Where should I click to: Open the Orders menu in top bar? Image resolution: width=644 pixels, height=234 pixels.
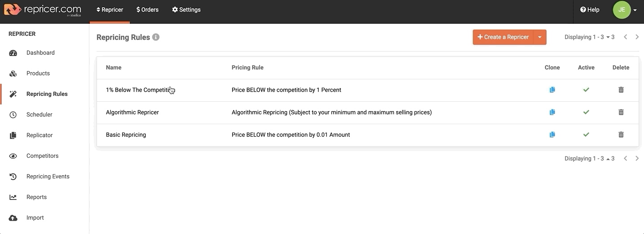[147, 10]
